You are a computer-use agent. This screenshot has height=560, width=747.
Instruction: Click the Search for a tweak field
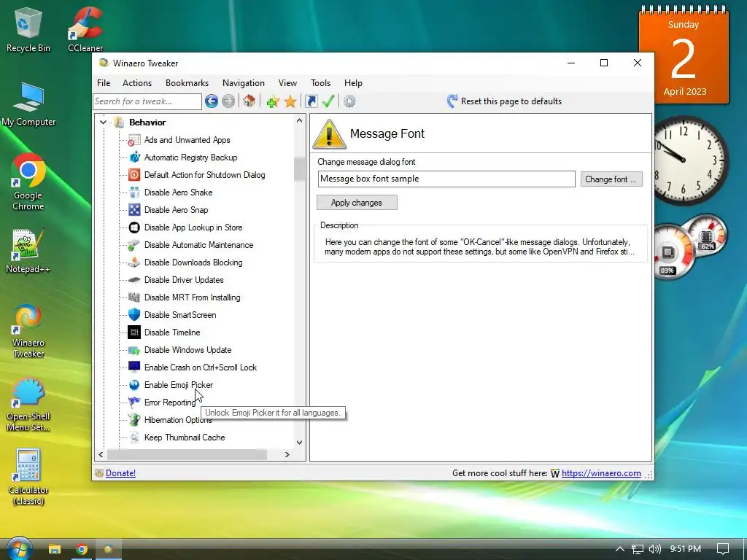click(147, 101)
